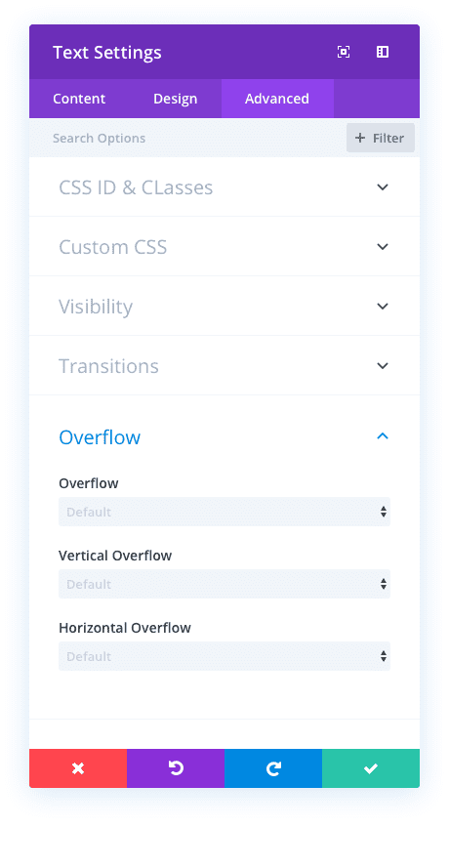Expand the Transitions section
Viewport: 449px width, 868px height.
pyautogui.click(x=224, y=365)
